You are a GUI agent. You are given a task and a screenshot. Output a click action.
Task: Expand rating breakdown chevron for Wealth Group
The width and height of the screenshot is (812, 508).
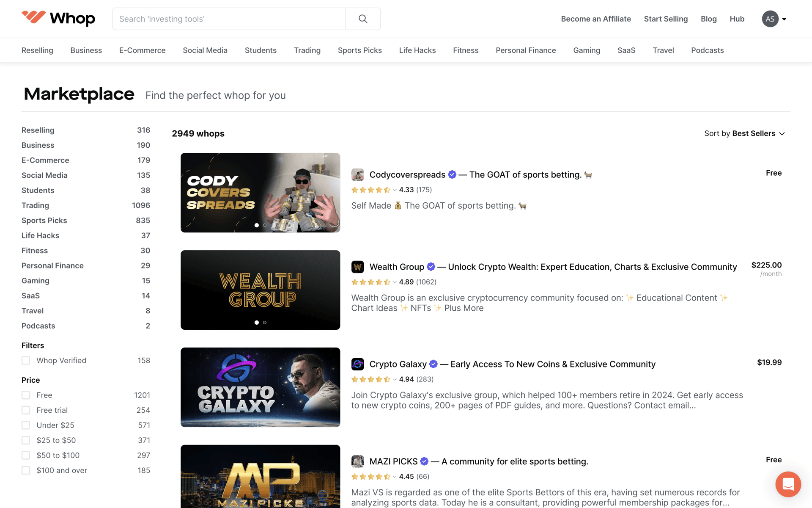pos(395,282)
